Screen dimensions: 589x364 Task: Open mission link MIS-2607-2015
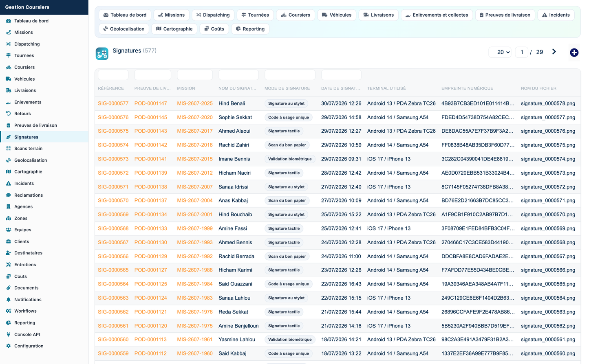[195, 159]
